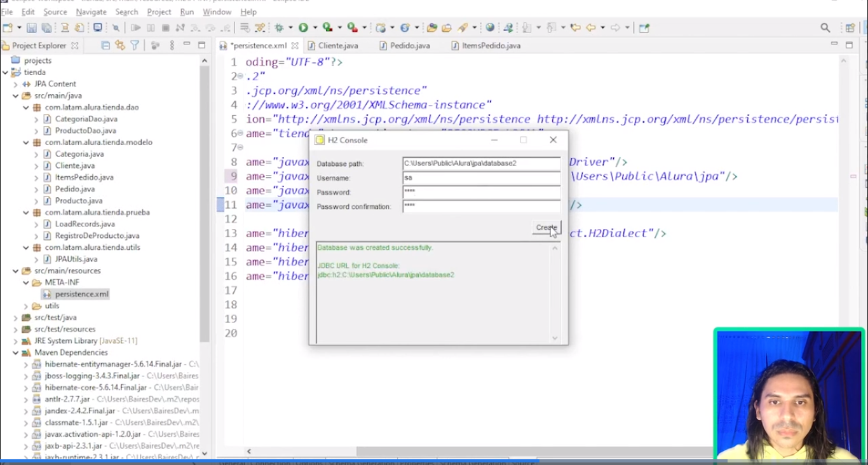The height and width of the screenshot is (465, 868).
Task: Open the File menu
Action: 7,11
